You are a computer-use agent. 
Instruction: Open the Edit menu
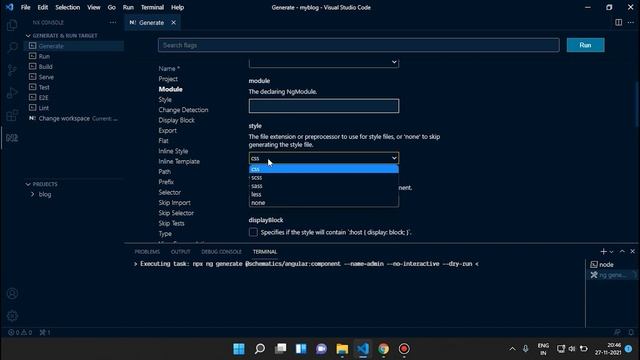coord(42,7)
